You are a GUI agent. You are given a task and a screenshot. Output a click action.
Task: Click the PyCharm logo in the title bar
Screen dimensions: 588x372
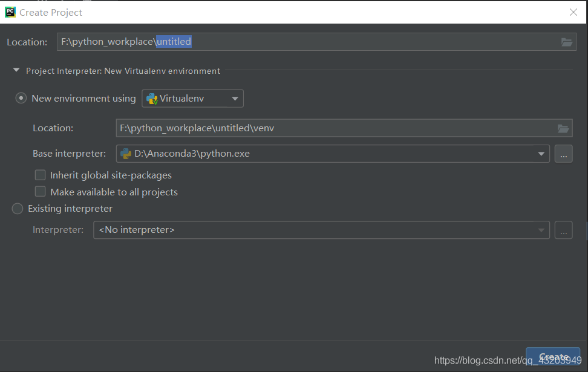coord(10,12)
